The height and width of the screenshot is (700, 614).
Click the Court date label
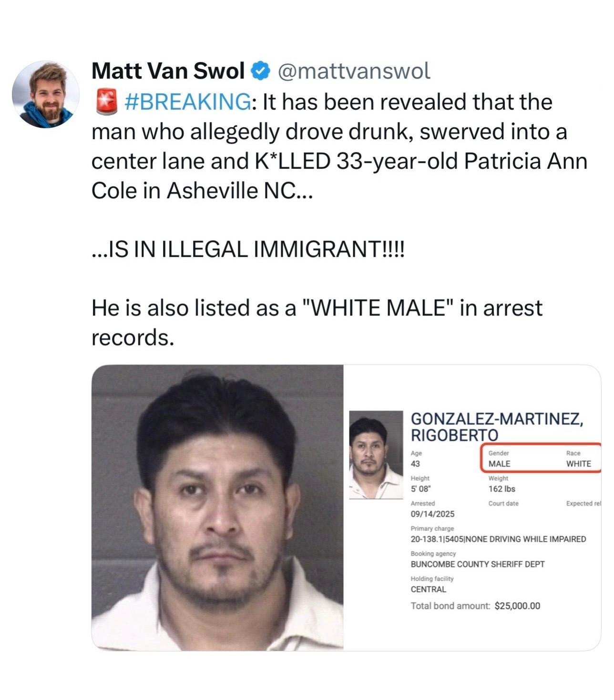tap(503, 503)
